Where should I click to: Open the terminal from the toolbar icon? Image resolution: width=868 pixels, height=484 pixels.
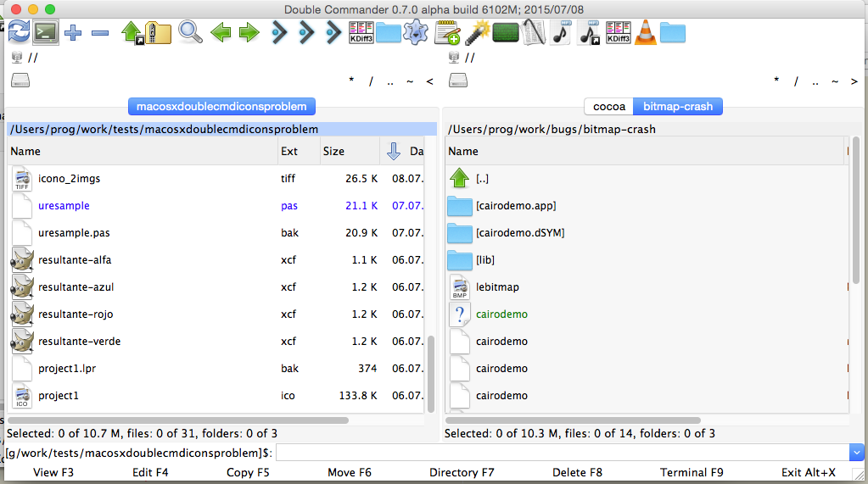[x=45, y=33]
